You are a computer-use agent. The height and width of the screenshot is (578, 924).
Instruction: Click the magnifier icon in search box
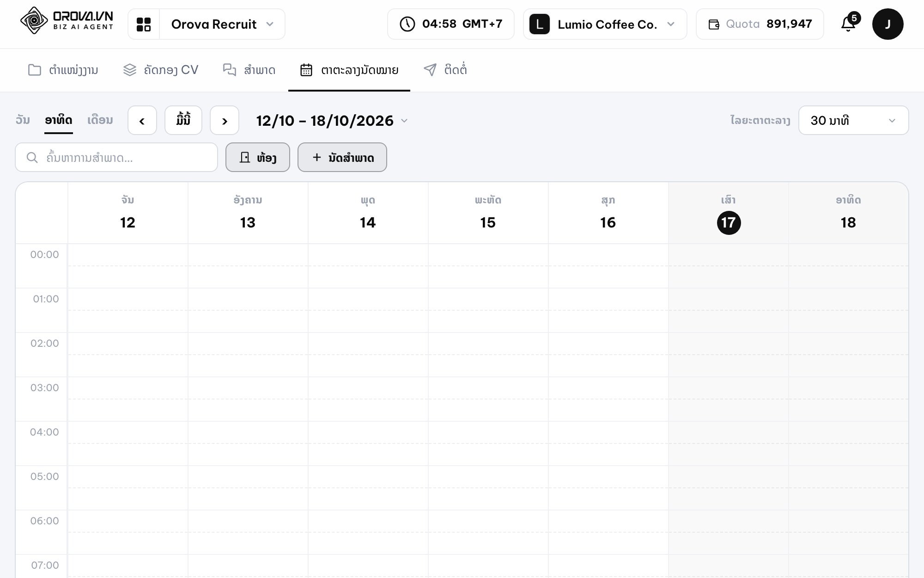tap(32, 158)
